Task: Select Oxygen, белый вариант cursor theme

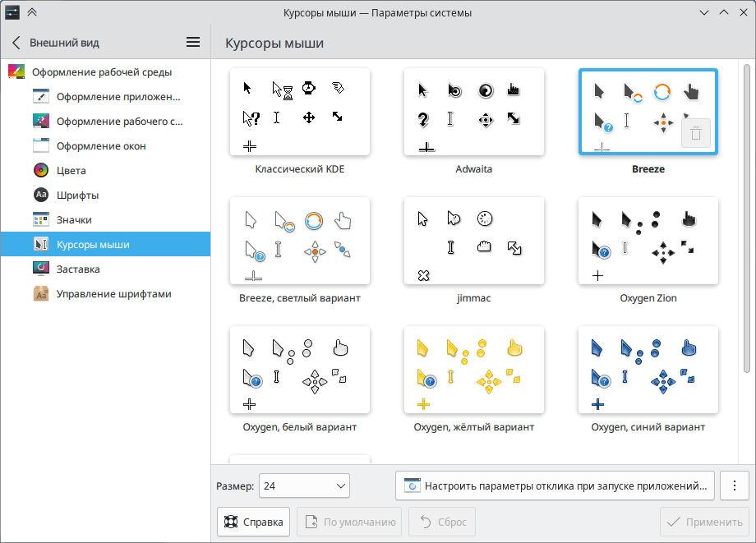Action: (x=300, y=370)
